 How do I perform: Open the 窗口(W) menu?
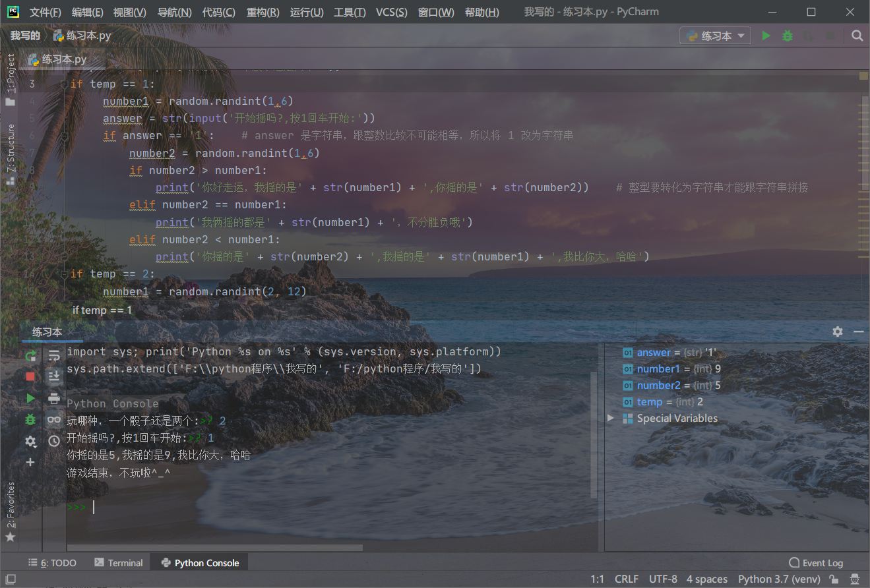[x=436, y=12]
